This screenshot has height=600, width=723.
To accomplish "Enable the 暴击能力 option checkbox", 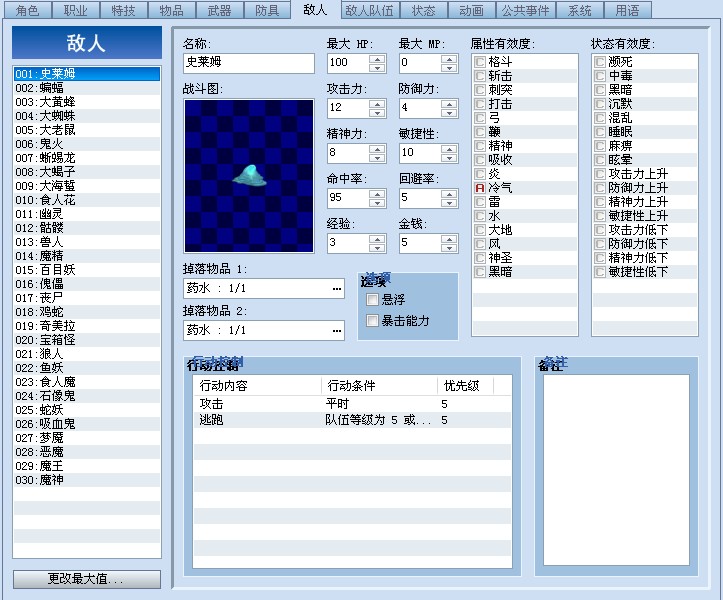I will click(x=372, y=321).
